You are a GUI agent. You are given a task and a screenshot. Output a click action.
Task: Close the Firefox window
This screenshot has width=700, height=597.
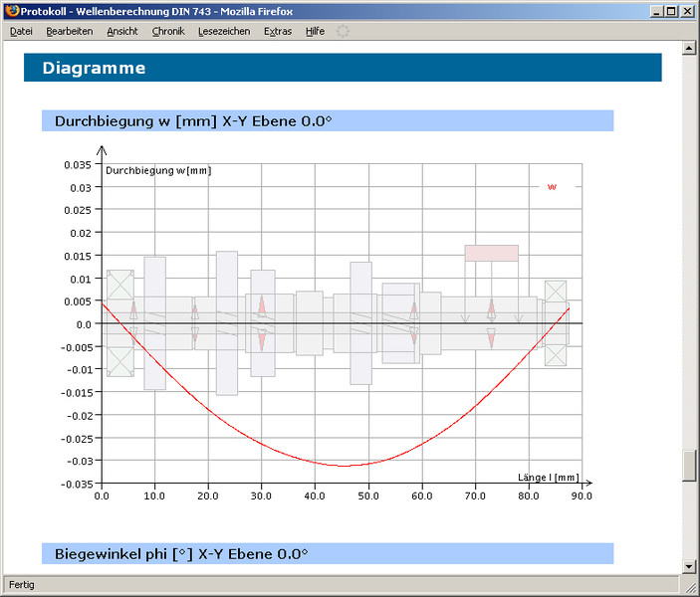point(688,11)
